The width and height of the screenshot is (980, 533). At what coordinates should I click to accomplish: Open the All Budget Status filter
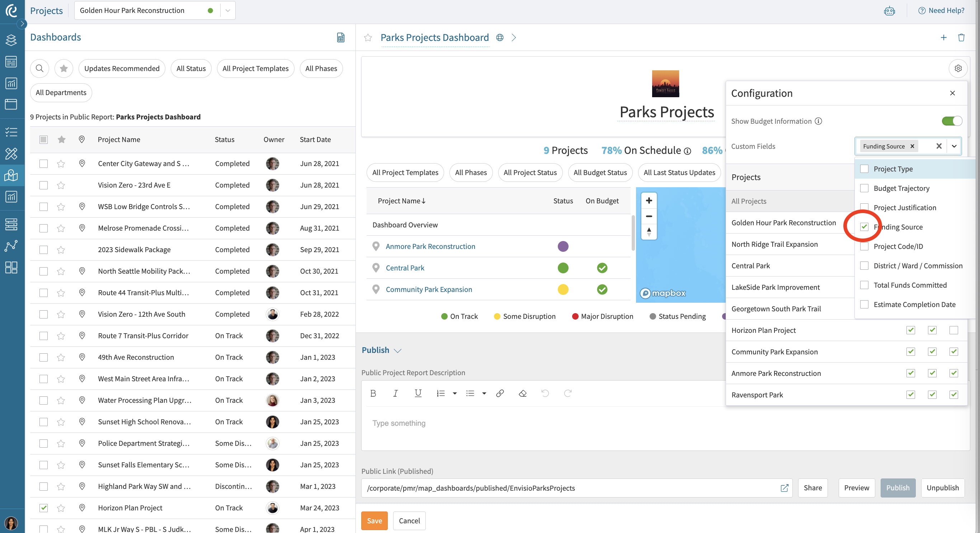pos(600,172)
